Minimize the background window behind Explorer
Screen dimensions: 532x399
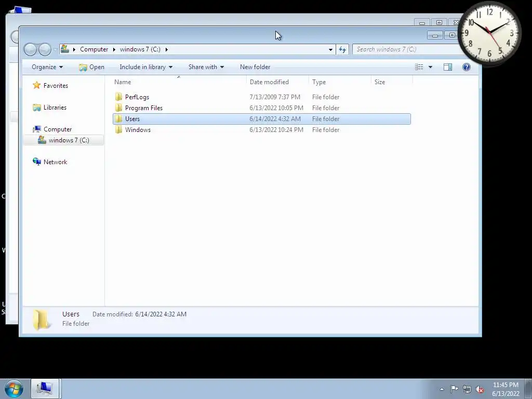422,23
